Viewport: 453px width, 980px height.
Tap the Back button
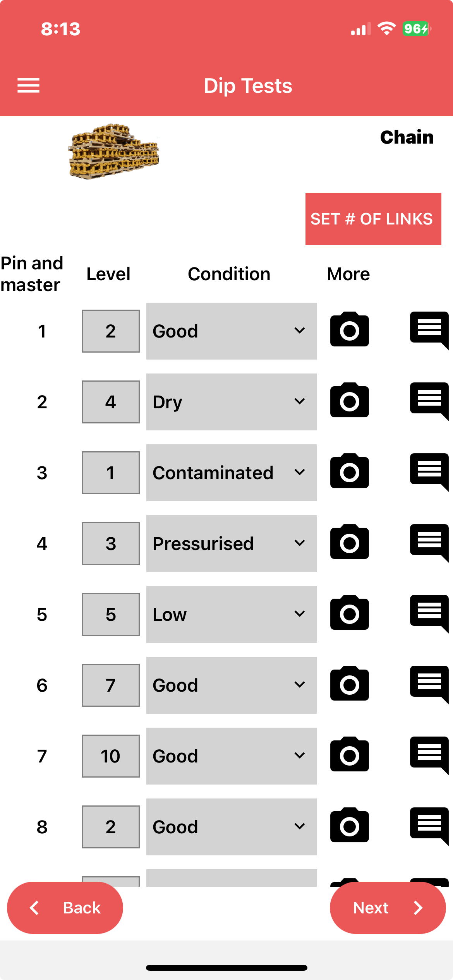65,908
